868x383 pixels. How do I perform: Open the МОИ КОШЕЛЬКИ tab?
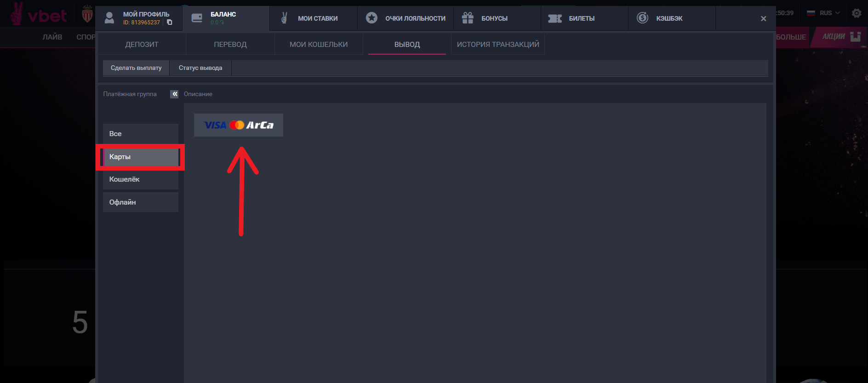319,45
